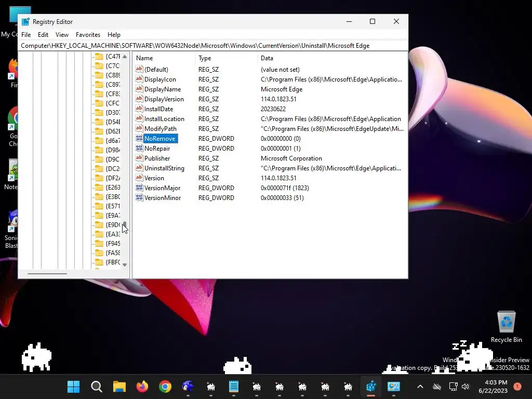The image size is (532, 399).
Task: Open Google Chrome from the taskbar
Action: pyautogui.click(x=165, y=387)
